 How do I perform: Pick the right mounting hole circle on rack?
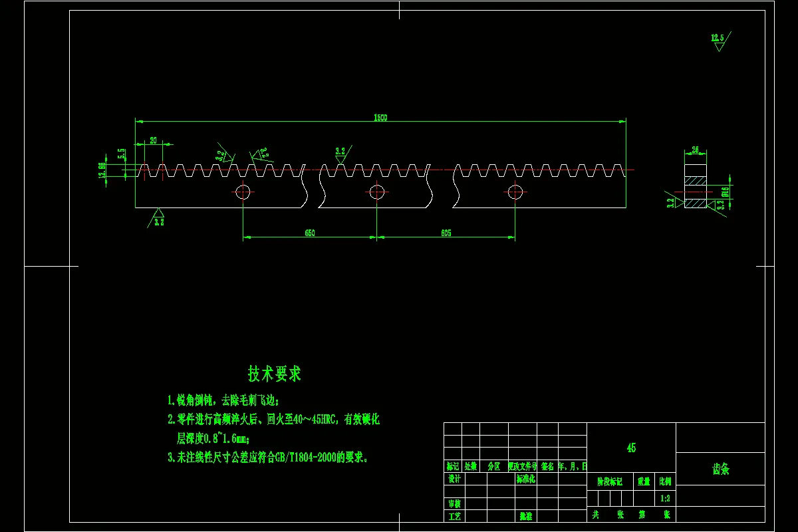click(x=515, y=192)
